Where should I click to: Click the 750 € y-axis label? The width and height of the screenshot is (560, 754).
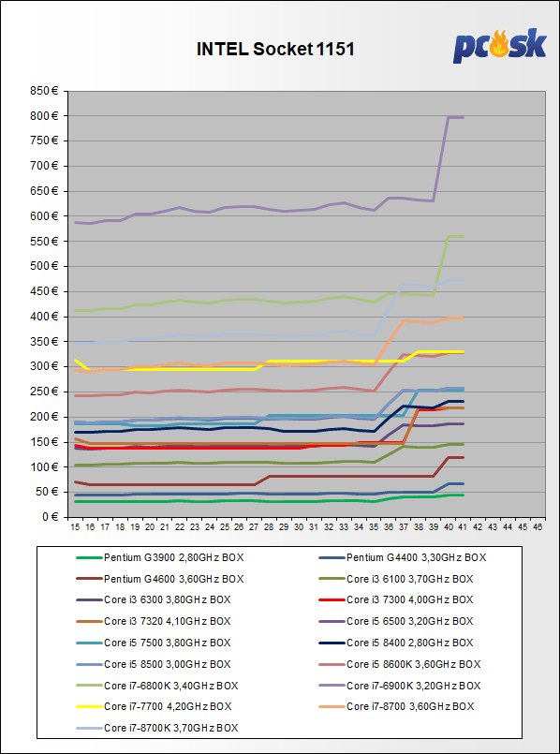(x=46, y=140)
